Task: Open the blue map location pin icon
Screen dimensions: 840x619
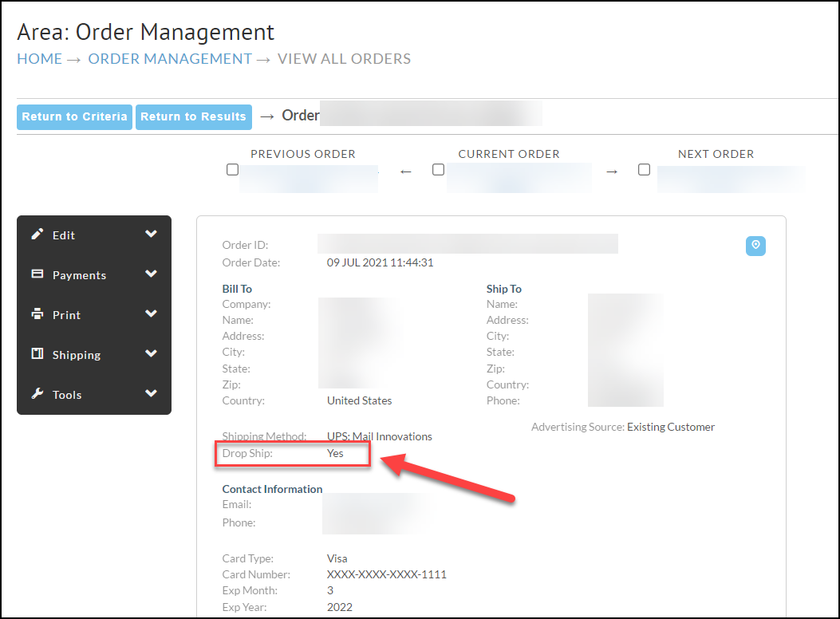Action: (755, 246)
